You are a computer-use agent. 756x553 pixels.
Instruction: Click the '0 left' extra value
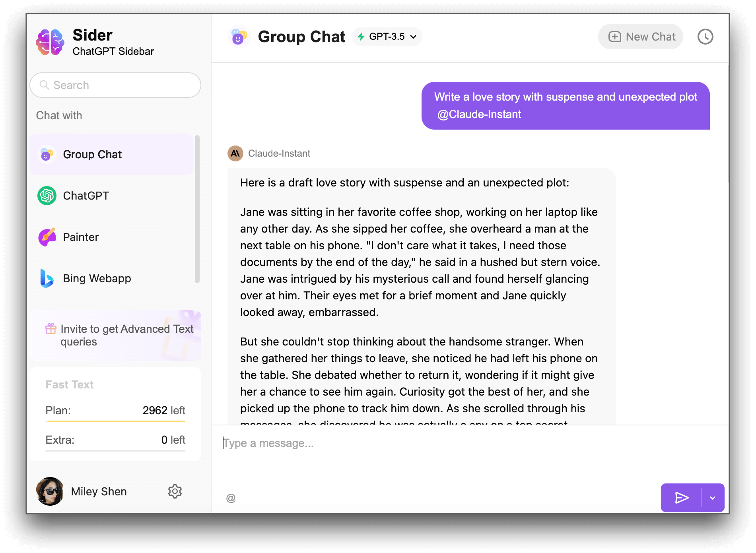point(173,440)
